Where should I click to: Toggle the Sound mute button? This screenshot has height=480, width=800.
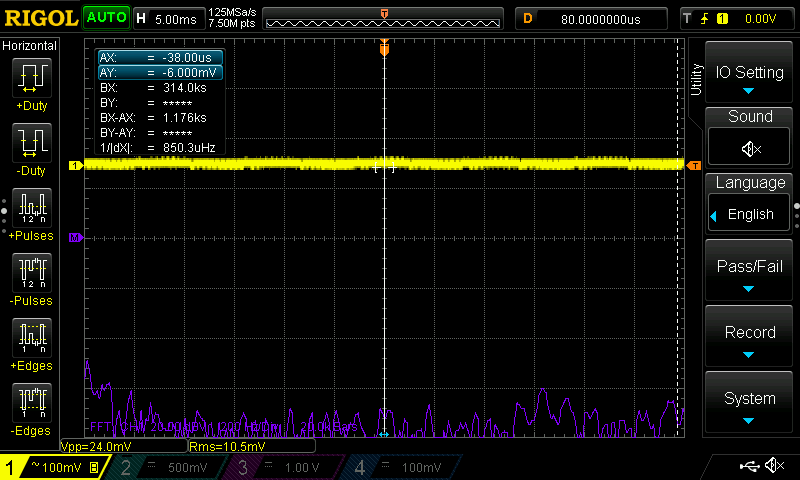750,148
